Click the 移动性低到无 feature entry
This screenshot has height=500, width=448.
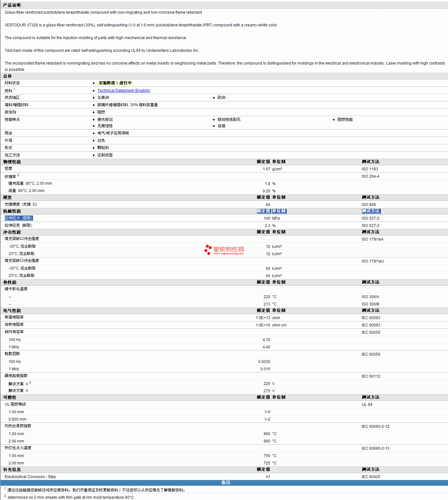point(229,120)
